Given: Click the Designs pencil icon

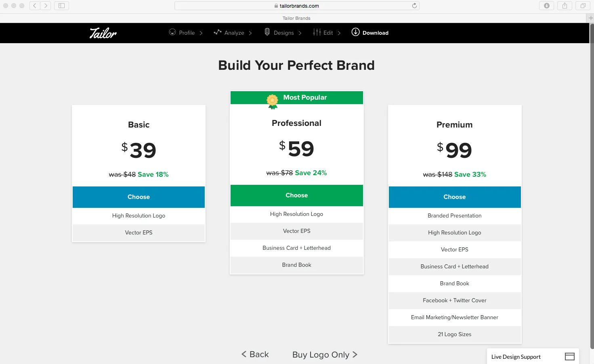Looking at the screenshot, I should click(x=267, y=32).
